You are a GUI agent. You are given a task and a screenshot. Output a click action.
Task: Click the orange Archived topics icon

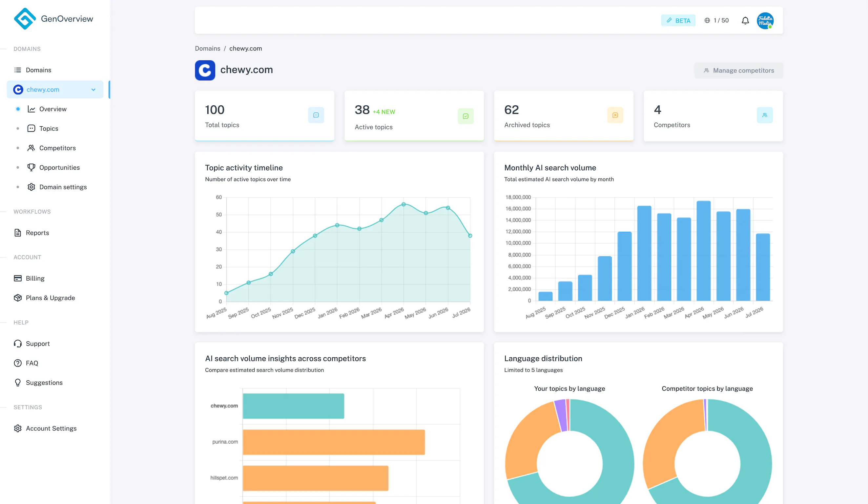pos(615,115)
